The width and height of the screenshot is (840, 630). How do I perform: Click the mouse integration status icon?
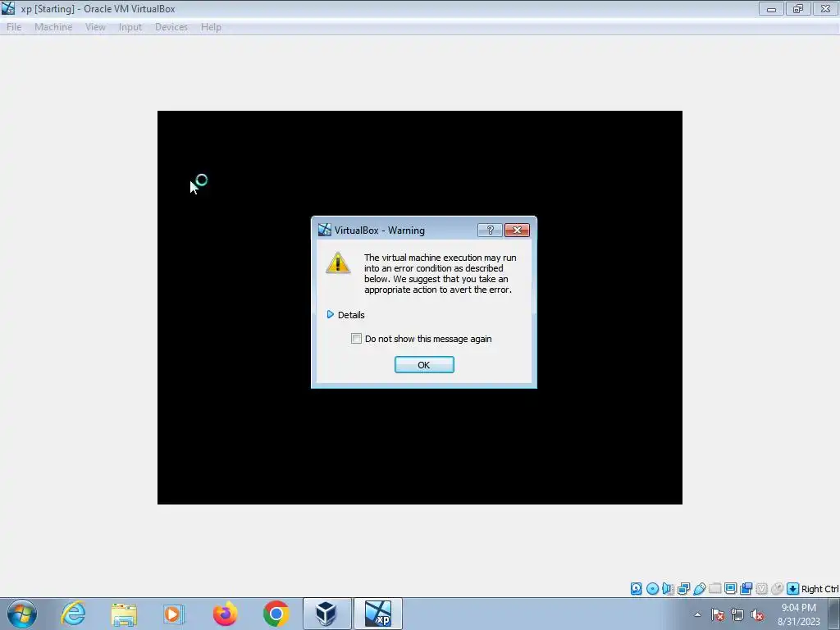[777, 589]
